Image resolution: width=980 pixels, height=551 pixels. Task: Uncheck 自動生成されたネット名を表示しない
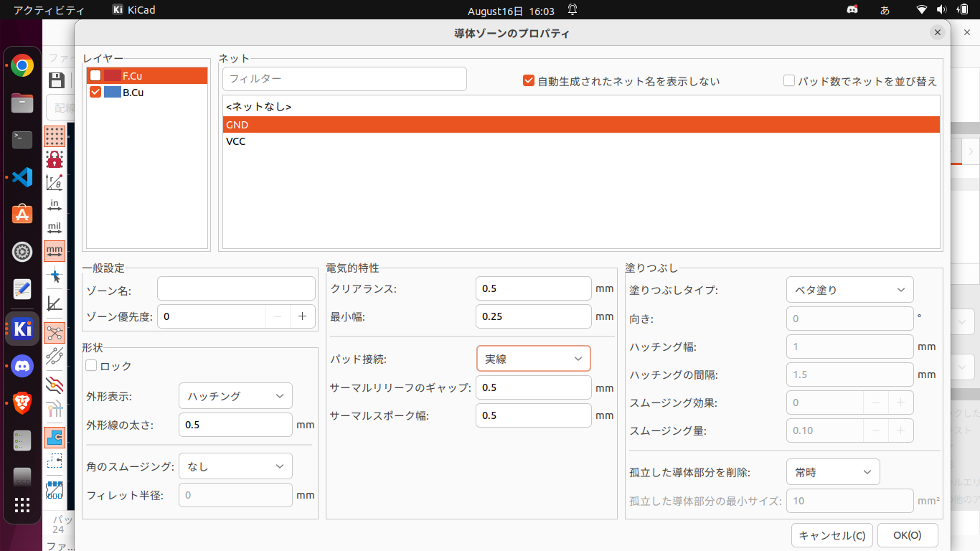(529, 81)
